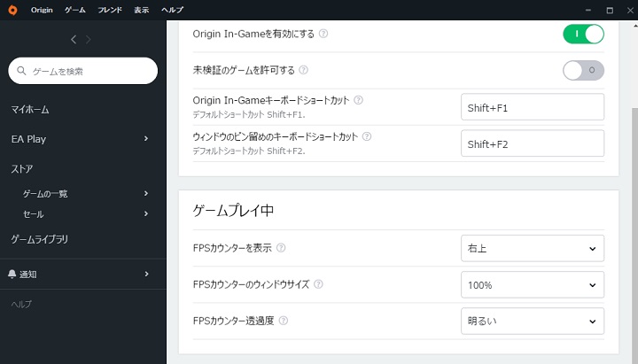638x364 pixels.
Task: Click help icon beside ウィンドウのピン留め shortcut
Action: tap(367, 136)
